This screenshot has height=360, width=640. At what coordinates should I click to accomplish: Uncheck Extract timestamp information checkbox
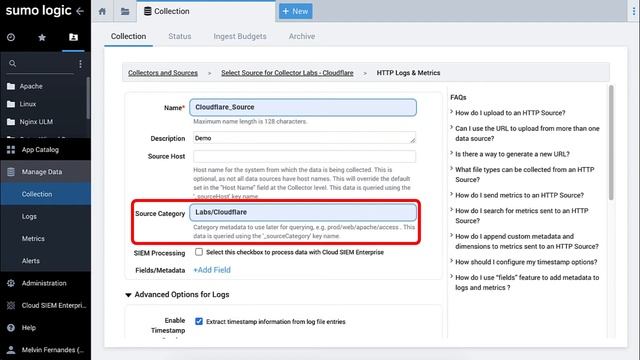[199, 321]
